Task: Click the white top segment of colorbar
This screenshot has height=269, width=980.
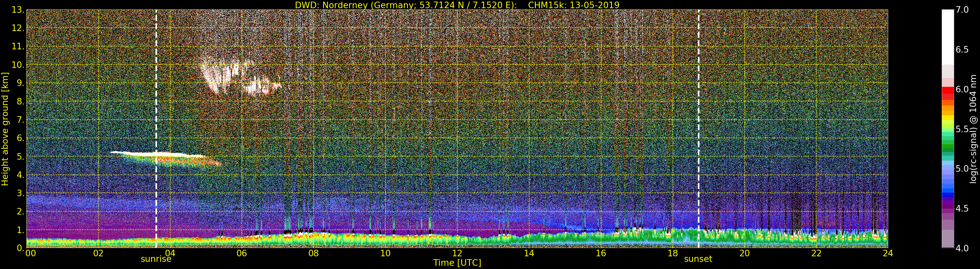Action: tap(948, 37)
